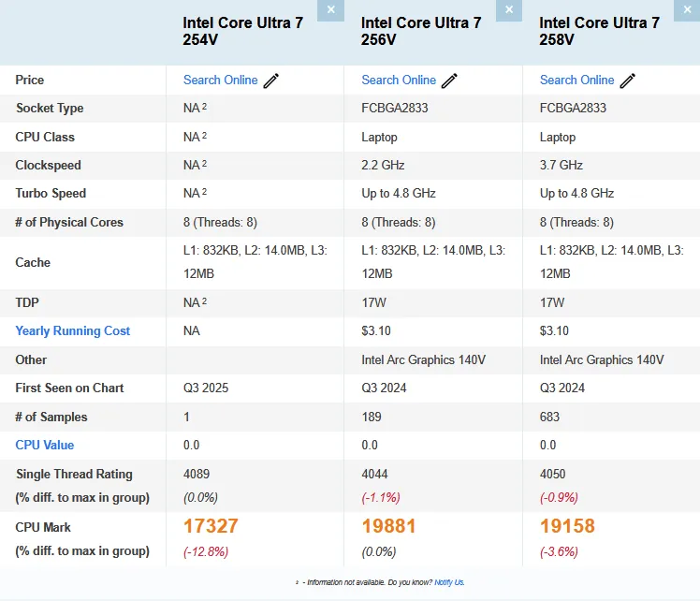This screenshot has width=700, height=601.
Task: Click the 19158 CPU Mark score
Action: click(x=567, y=526)
